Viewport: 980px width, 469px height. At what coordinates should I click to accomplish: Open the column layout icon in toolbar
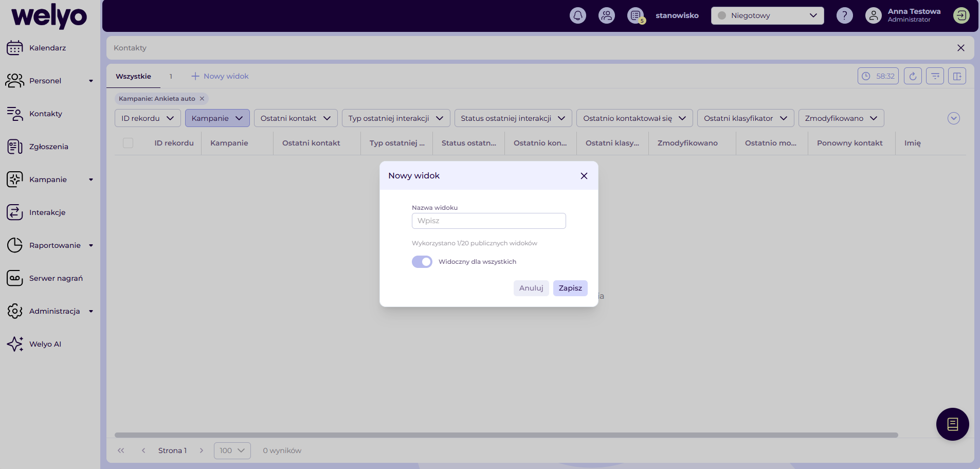[x=957, y=76]
